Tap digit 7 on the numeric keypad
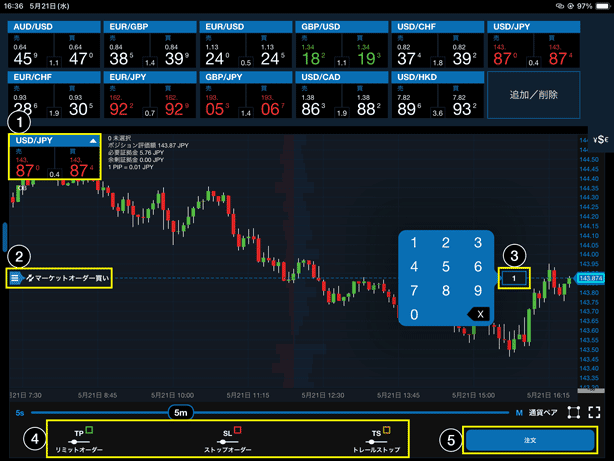This screenshot has width=614, height=461. (414, 291)
